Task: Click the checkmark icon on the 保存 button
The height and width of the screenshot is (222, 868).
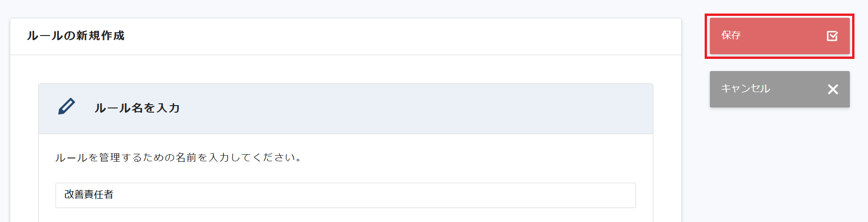Action: coord(832,36)
